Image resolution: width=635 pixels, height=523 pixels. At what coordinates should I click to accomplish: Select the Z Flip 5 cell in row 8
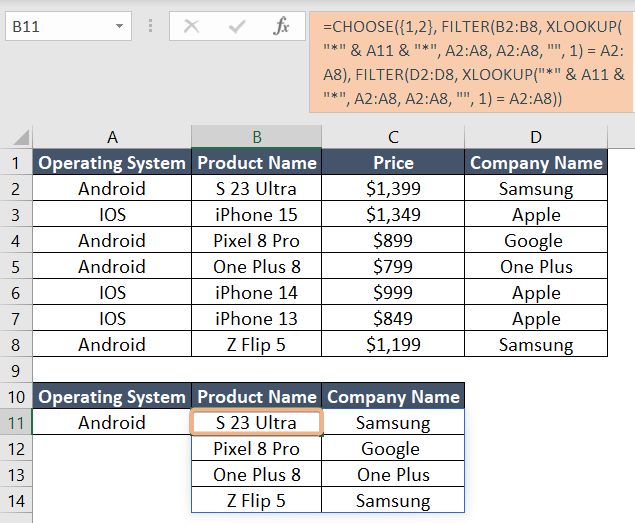coord(256,344)
